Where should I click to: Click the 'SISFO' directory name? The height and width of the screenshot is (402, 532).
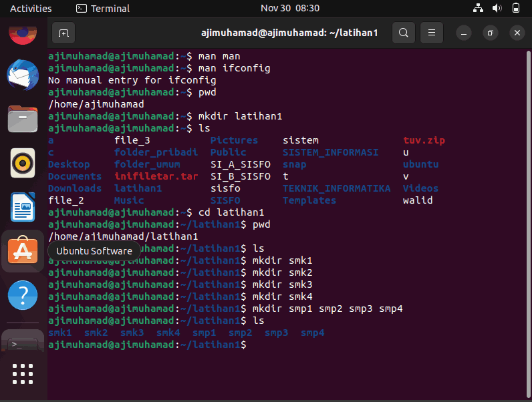coord(225,200)
